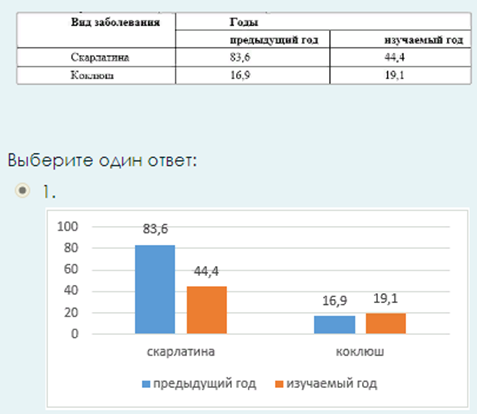Click table header 'Вид заболевания'

115,22
